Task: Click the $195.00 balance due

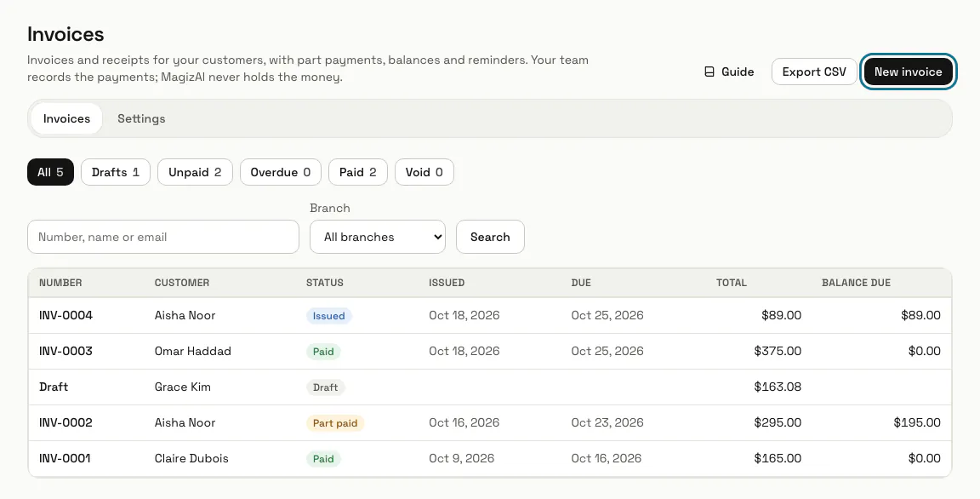Action: [x=917, y=422]
